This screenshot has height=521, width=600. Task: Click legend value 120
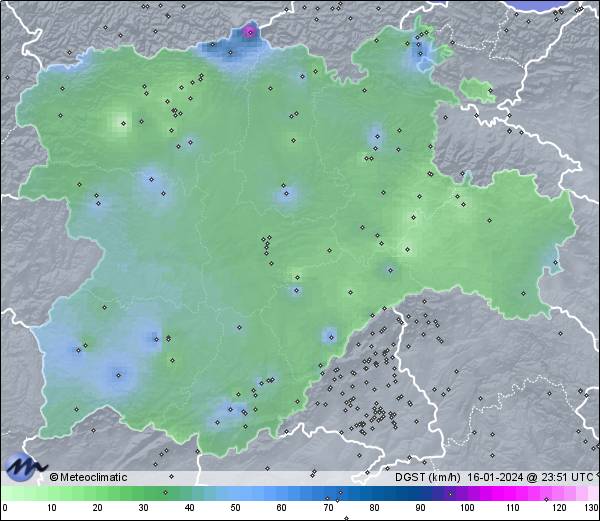point(559,508)
